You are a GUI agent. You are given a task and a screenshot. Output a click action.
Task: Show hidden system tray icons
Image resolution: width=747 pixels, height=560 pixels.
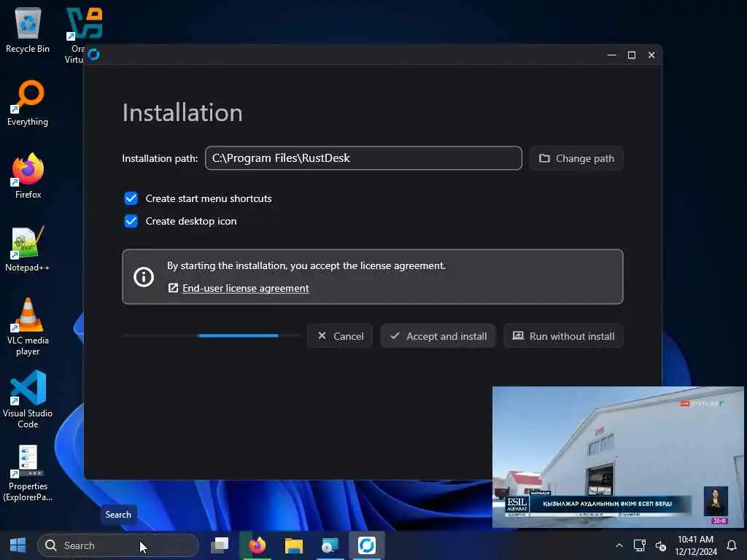619,545
